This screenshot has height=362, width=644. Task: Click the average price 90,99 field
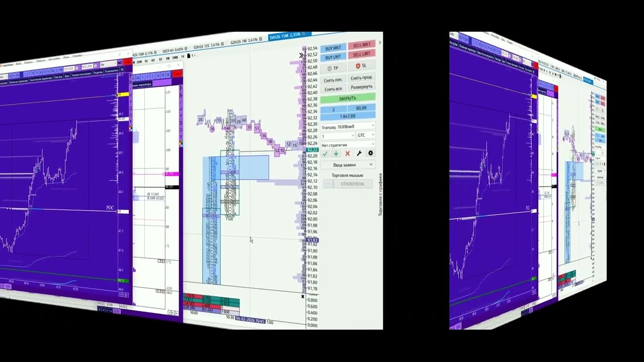(361, 108)
